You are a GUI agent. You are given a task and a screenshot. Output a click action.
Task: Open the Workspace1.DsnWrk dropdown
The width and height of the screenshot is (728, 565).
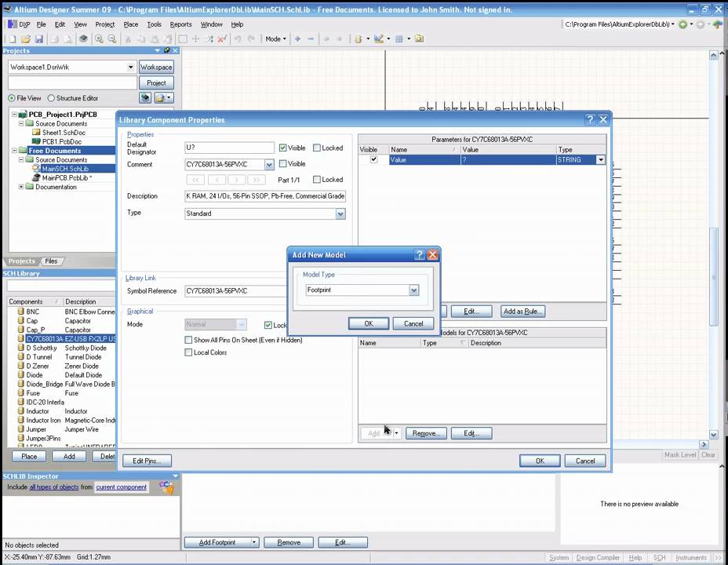(x=130, y=67)
